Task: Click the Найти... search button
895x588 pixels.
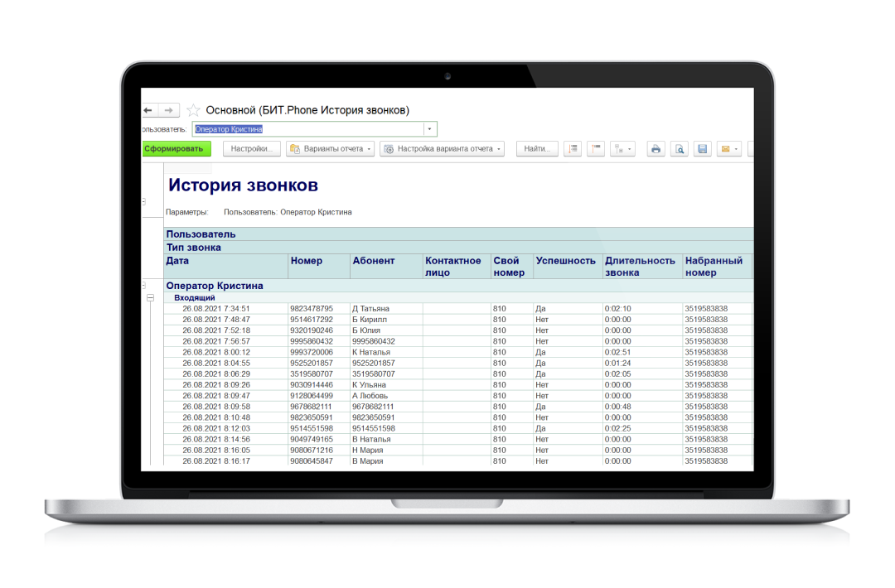Action: pyautogui.click(x=537, y=149)
